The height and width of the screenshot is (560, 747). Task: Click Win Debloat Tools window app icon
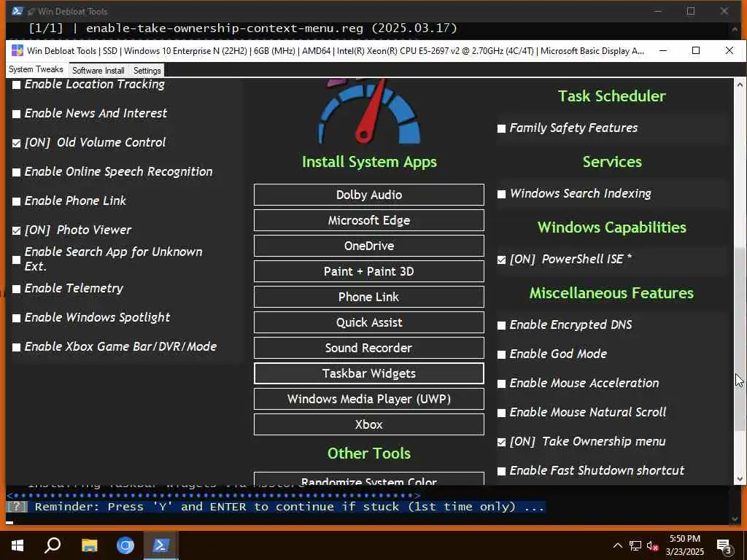pyautogui.click(x=18, y=50)
